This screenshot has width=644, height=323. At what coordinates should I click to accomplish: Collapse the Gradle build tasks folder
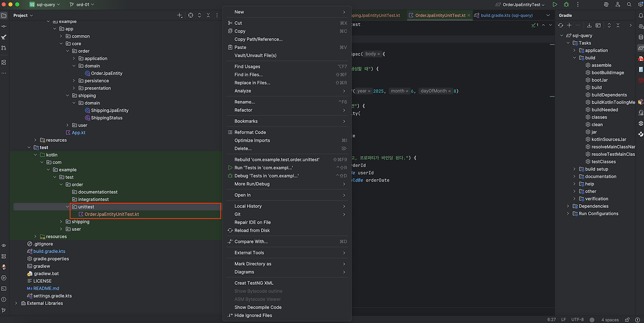click(575, 58)
